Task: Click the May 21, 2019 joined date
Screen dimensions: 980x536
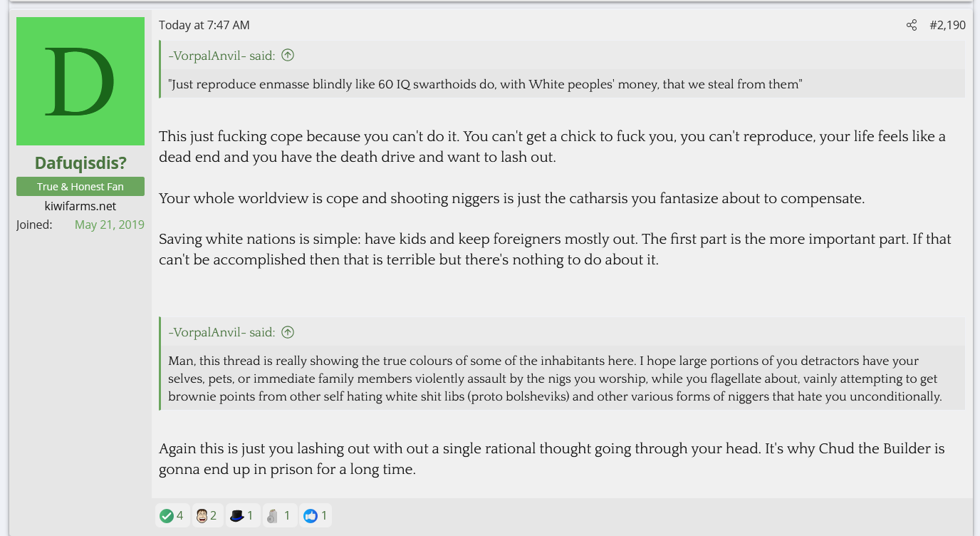Action: pyautogui.click(x=110, y=225)
